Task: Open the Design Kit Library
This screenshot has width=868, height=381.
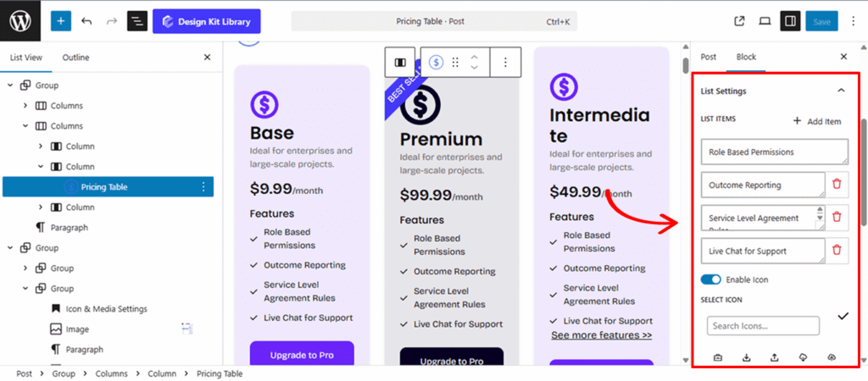Action: (207, 21)
